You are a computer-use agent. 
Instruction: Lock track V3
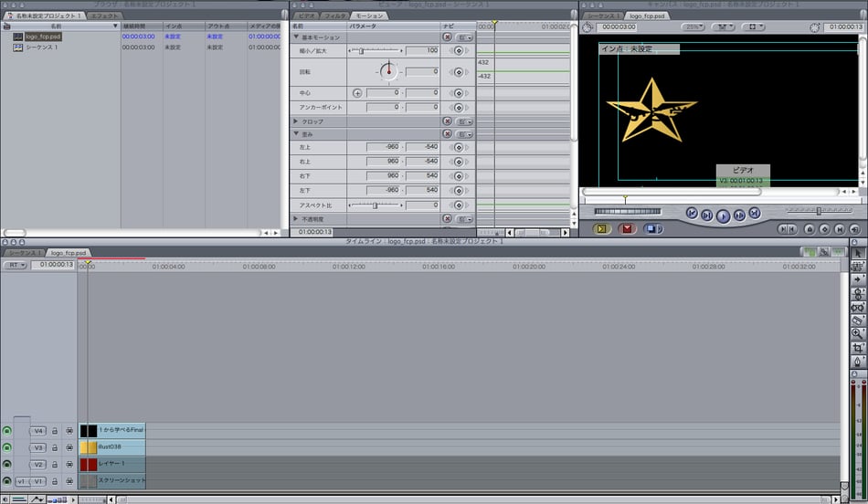55,447
